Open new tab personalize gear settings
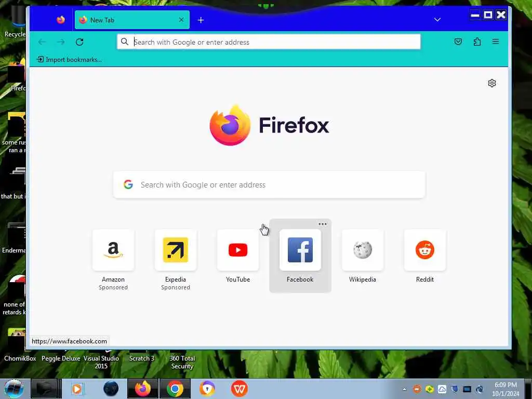The image size is (532, 399). 492,83
